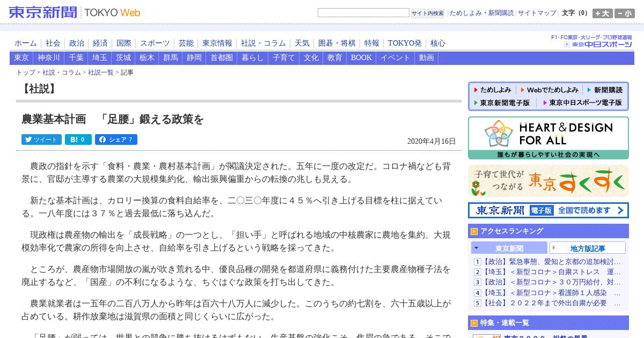Viewport: 644px width, 338px height.
Task: Open the ためしよみ link in header
Action: click(x=465, y=13)
